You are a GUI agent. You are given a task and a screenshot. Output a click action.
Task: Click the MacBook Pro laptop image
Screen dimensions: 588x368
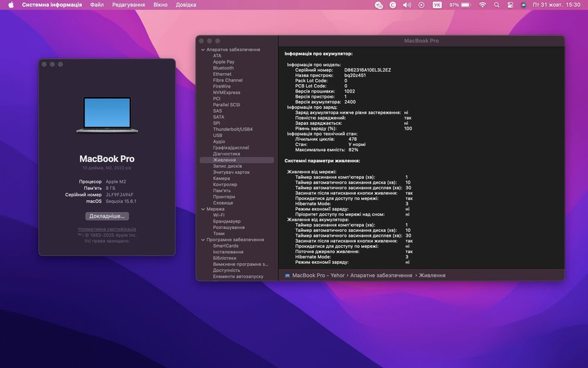pos(107,115)
